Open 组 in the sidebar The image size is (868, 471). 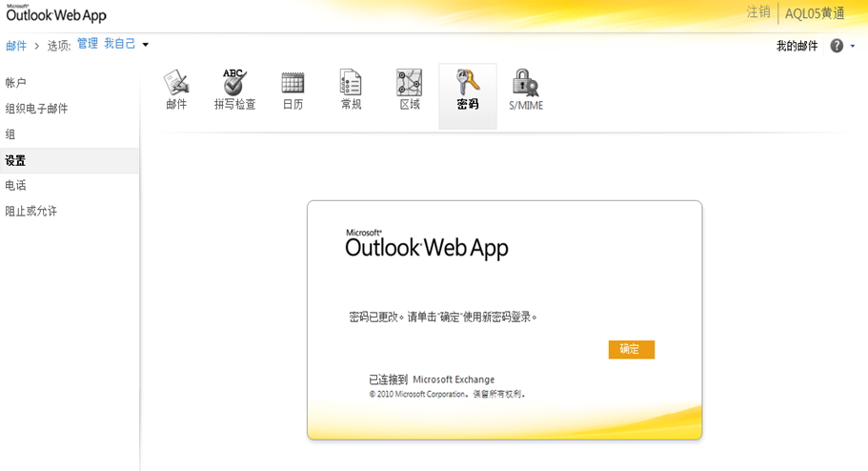pyautogui.click(x=10, y=134)
